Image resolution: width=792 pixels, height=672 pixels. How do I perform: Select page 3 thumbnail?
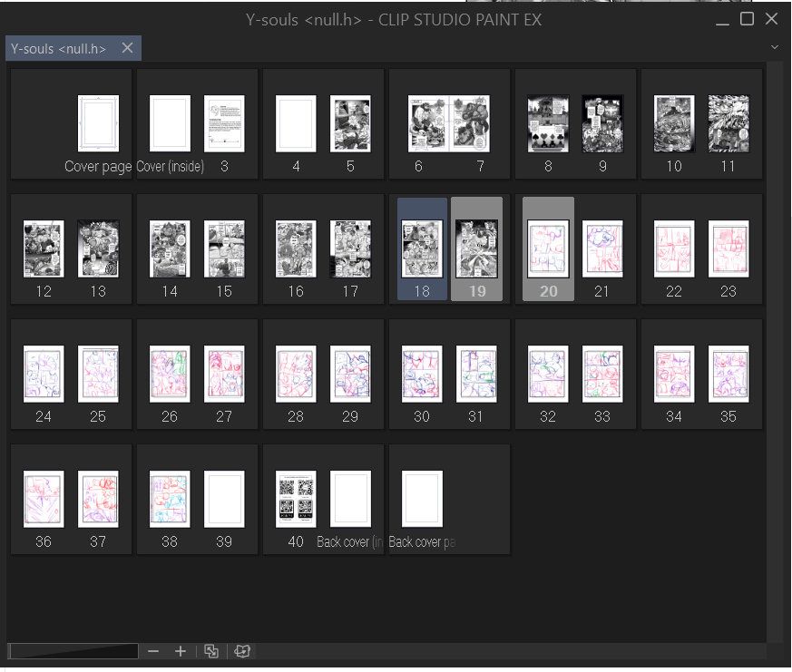224,123
